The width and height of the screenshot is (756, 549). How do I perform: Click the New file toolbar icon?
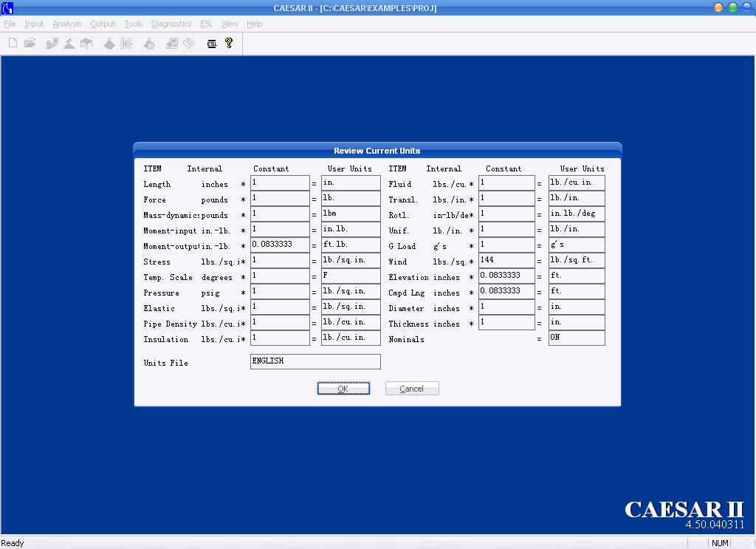point(13,44)
